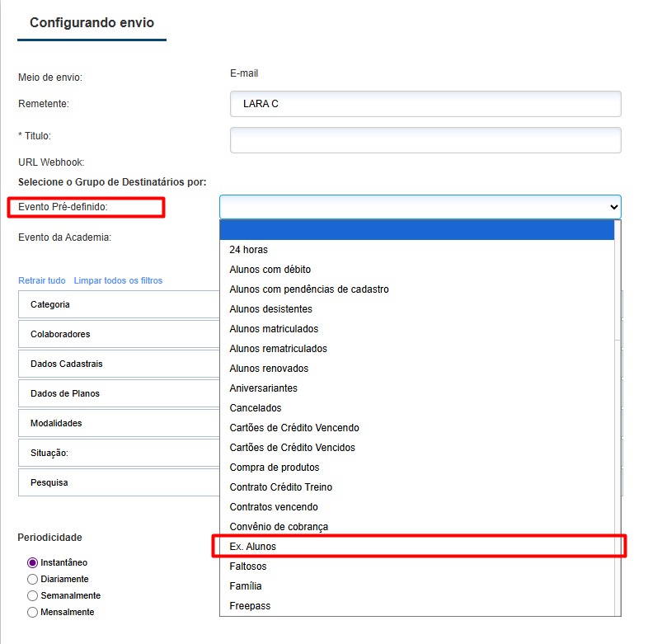Focus the Título text field

click(425, 140)
